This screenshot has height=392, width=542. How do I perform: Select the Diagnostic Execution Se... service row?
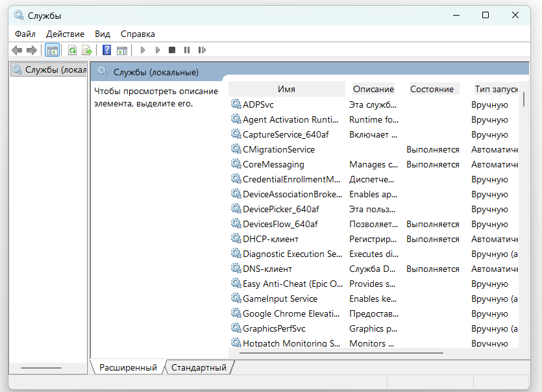click(x=375, y=254)
